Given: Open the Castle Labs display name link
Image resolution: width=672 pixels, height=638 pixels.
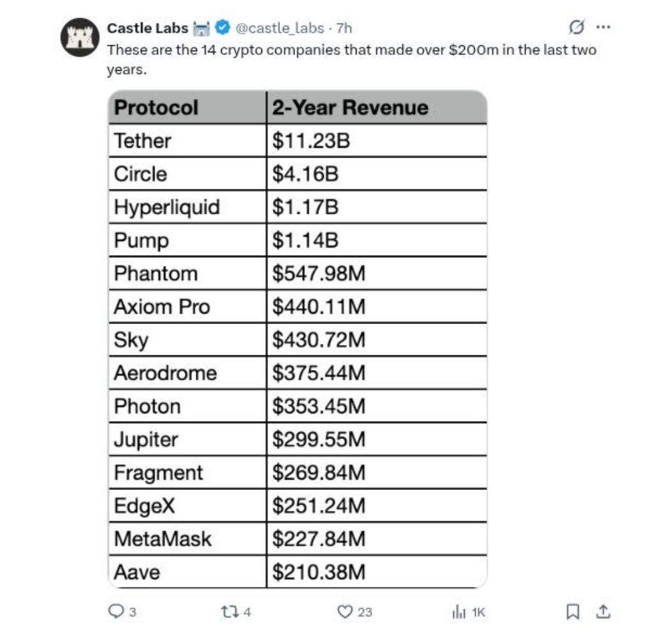Looking at the screenshot, I should [x=147, y=28].
